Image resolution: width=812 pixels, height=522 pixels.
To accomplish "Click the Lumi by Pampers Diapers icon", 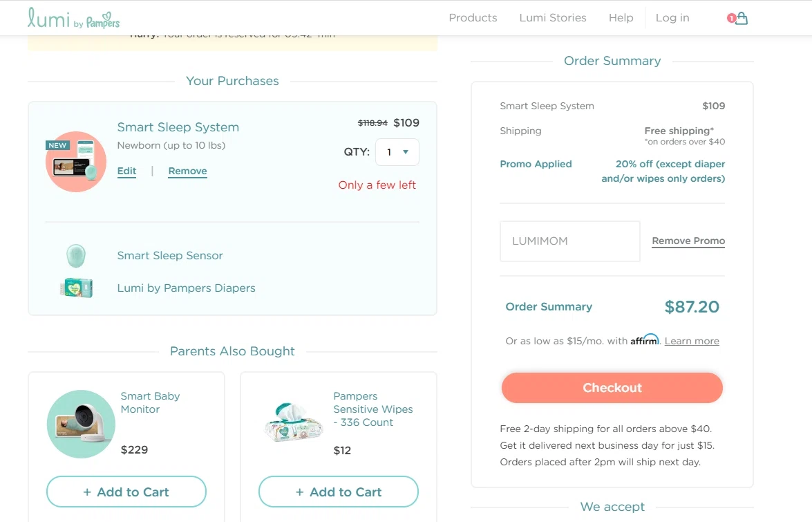I will (x=76, y=288).
